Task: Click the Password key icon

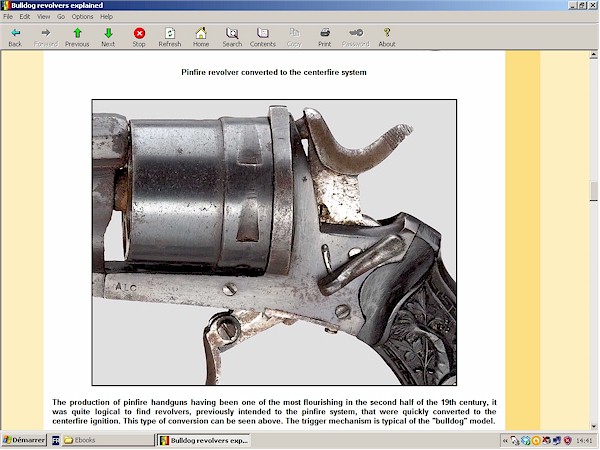Action: (356, 38)
